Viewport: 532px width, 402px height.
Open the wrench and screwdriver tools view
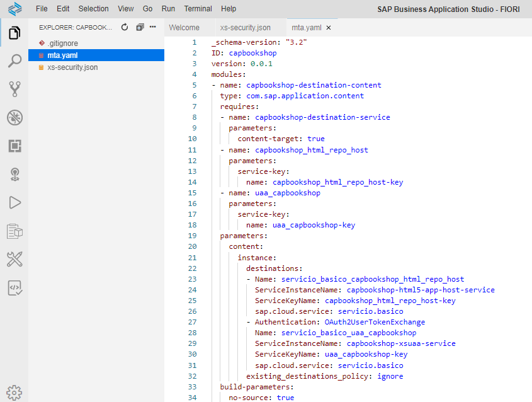14,258
